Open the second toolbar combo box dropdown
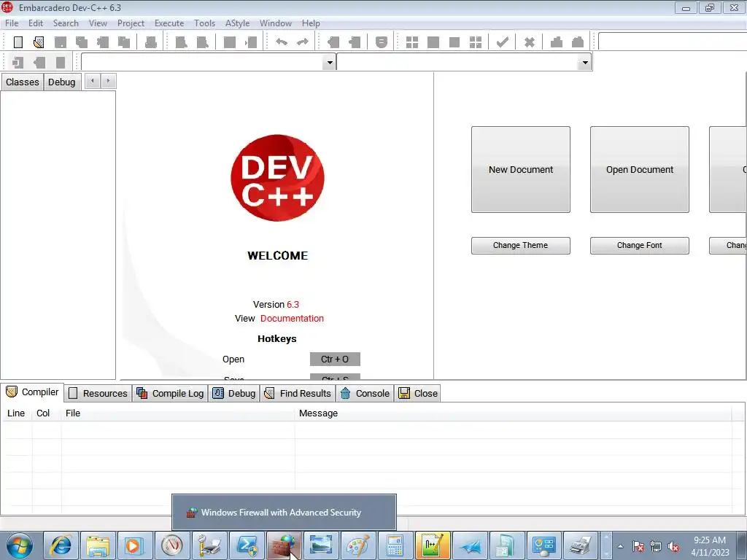 (584, 63)
